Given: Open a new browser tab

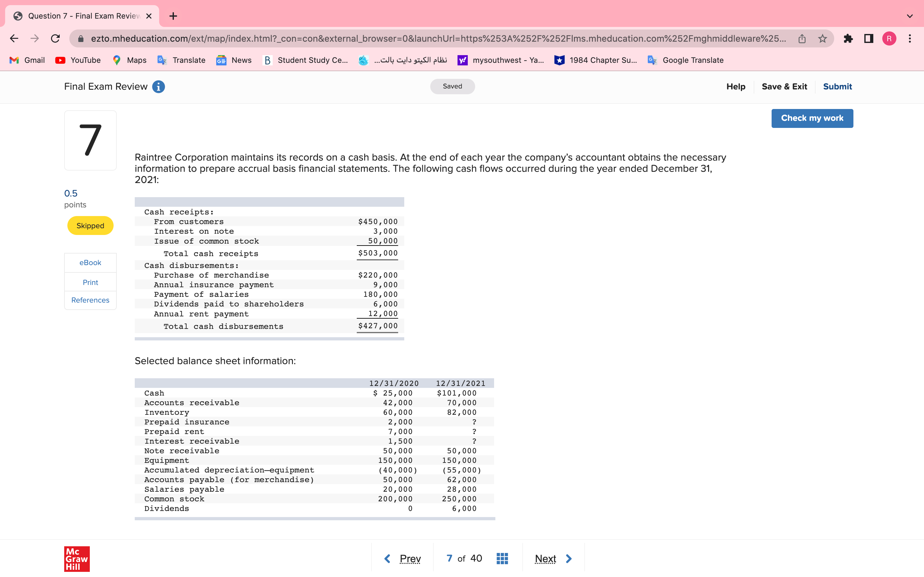Looking at the screenshot, I should tap(173, 16).
